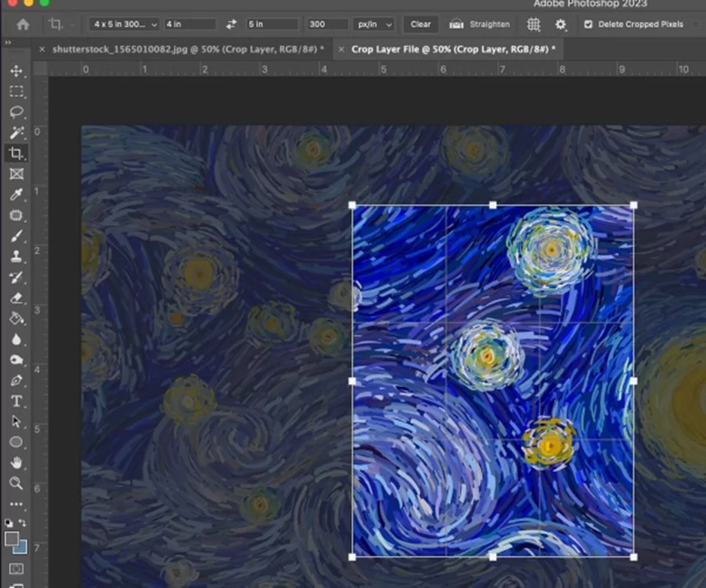Toggle Quick Mask mode
706x588 pixels.
[17, 568]
